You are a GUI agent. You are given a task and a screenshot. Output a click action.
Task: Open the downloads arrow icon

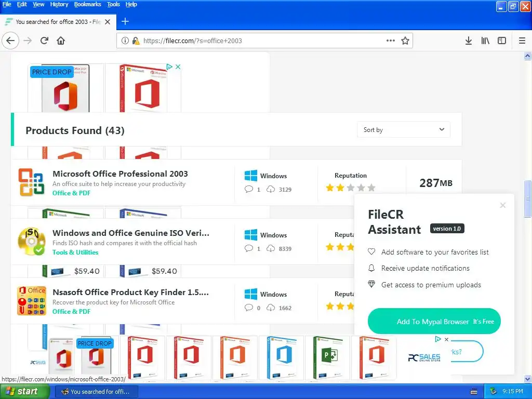[468, 41]
